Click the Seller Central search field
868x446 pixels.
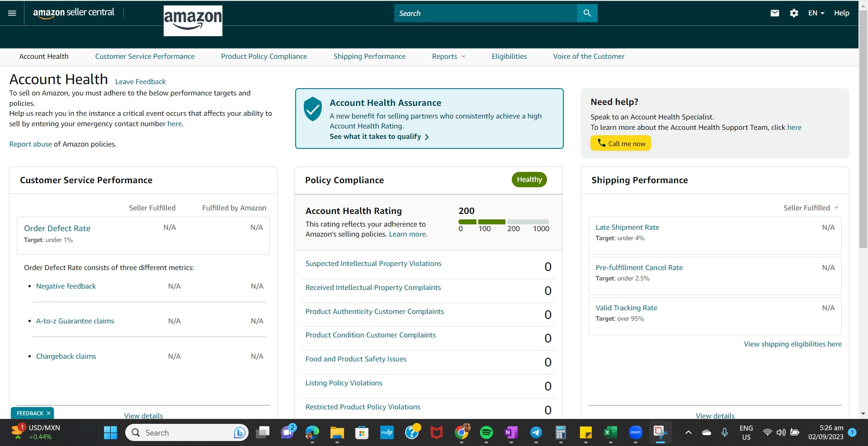click(486, 13)
